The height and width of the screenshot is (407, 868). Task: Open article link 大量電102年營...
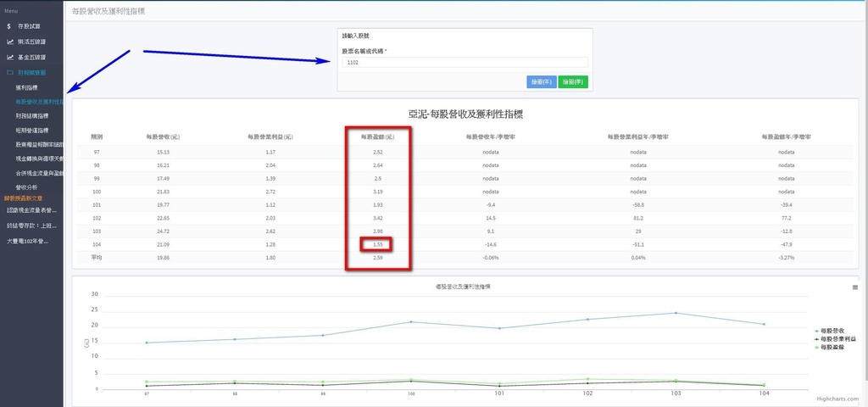28,242
